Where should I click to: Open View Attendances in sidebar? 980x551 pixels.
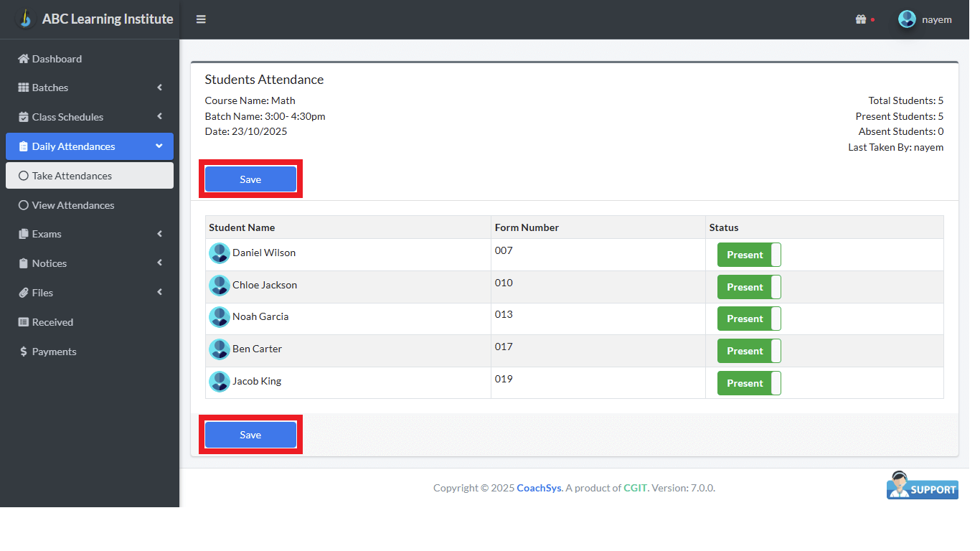coord(72,205)
